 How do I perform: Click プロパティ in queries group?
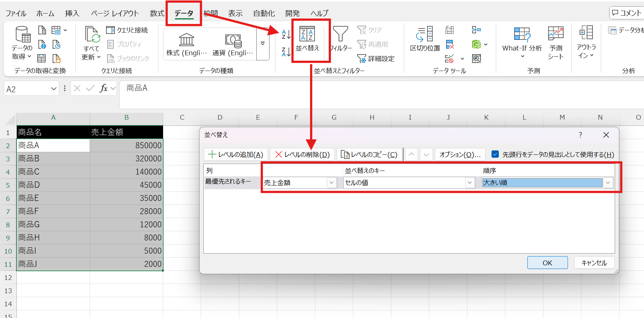coord(124,44)
